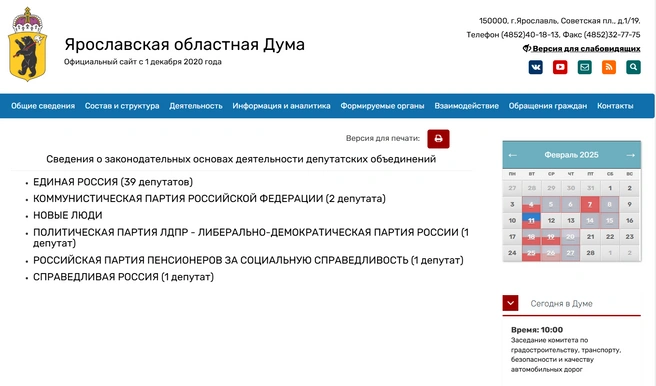Screen dimensions: 656x386
Task: Select February 20 in calendar
Action: pos(571,237)
